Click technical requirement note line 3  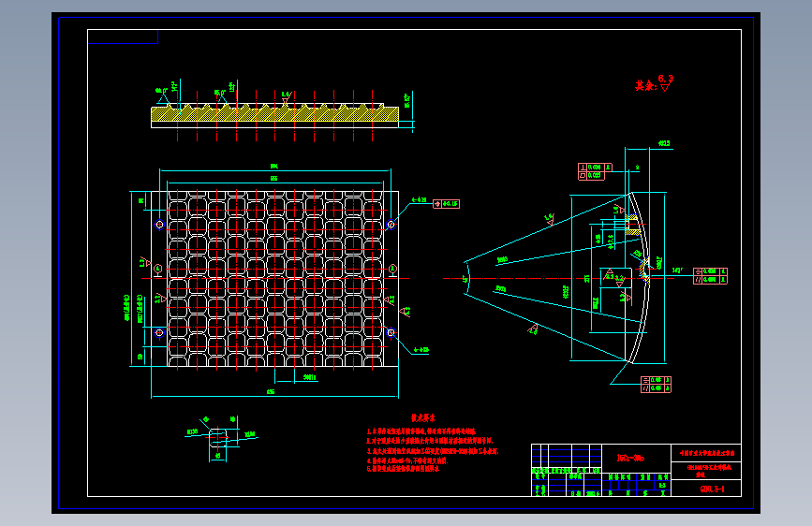click(x=433, y=451)
